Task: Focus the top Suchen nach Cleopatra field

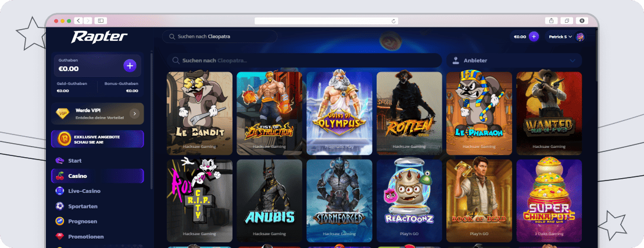Action: point(220,37)
